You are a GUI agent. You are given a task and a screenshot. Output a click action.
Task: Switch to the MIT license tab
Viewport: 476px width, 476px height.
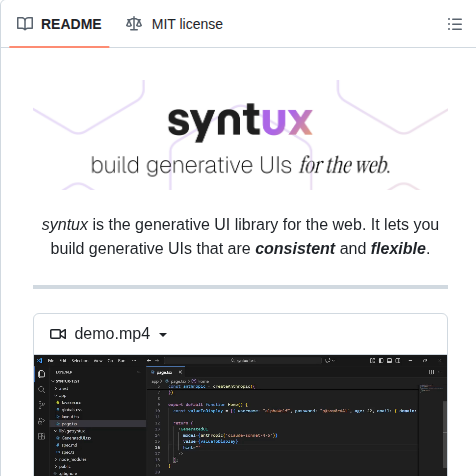(174, 24)
